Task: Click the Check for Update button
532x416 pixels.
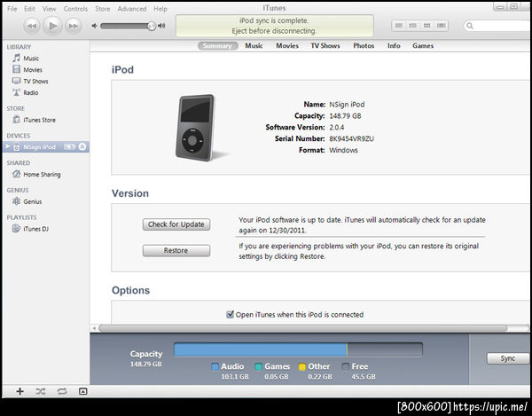Action: (176, 224)
